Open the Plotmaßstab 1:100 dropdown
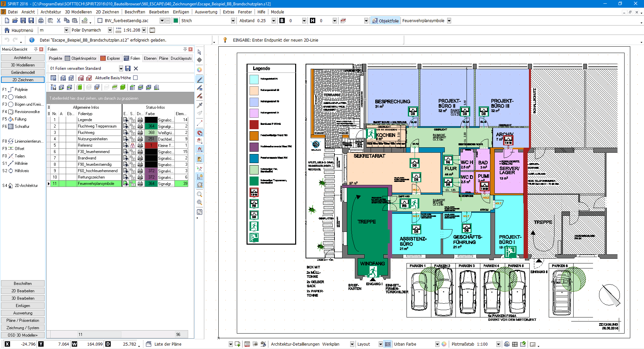 coord(498,344)
